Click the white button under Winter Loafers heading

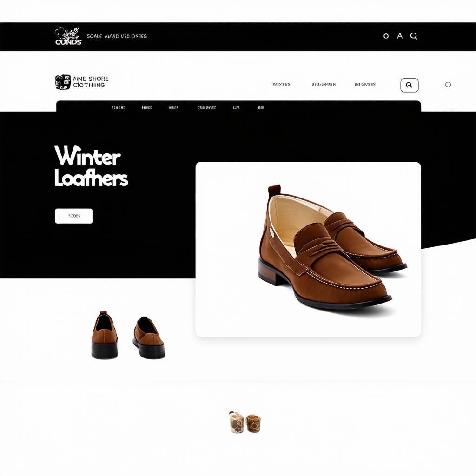tap(74, 216)
